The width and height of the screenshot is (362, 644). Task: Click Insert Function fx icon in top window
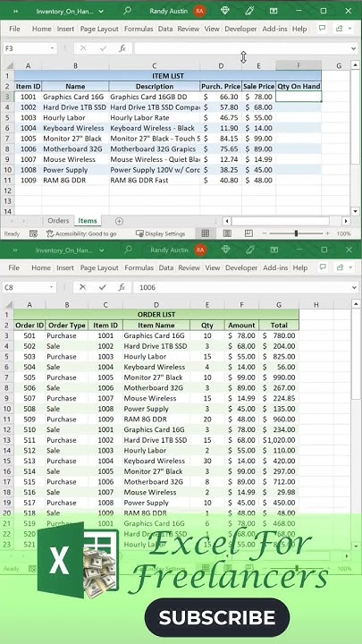(122, 48)
